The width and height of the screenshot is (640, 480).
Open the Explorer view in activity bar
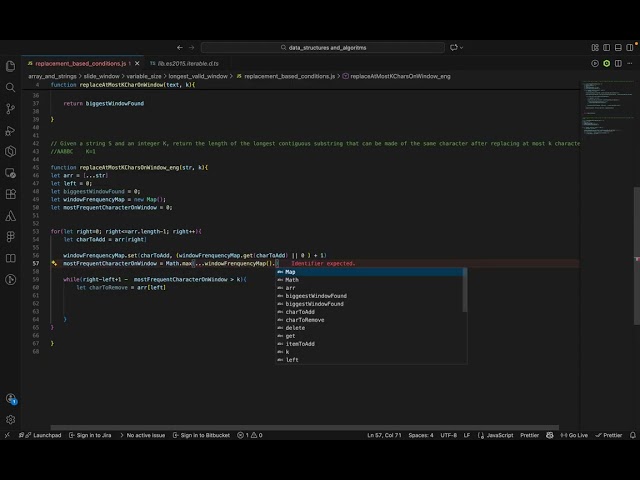tap(11, 66)
